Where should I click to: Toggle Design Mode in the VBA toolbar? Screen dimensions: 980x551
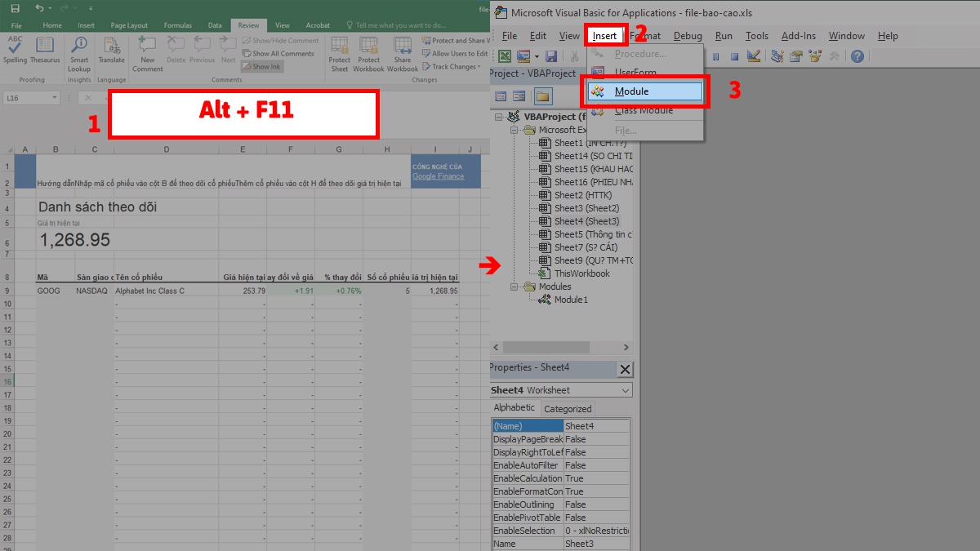pos(755,56)
